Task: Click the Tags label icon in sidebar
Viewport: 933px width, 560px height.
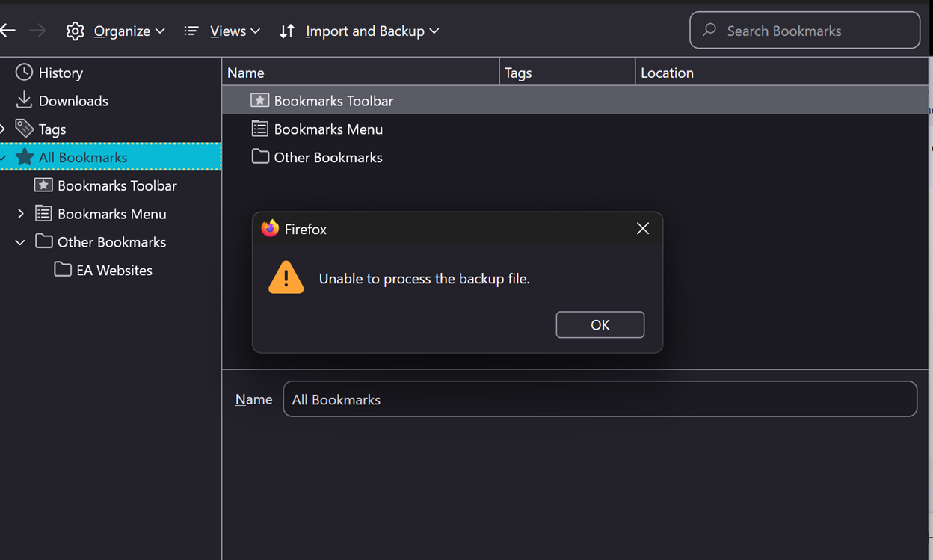Action: coord(25,129)
